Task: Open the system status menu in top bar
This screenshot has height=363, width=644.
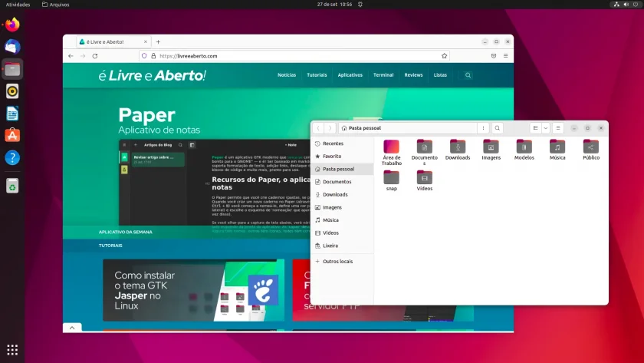Action: pyautogui.click(x=626, y=5)
